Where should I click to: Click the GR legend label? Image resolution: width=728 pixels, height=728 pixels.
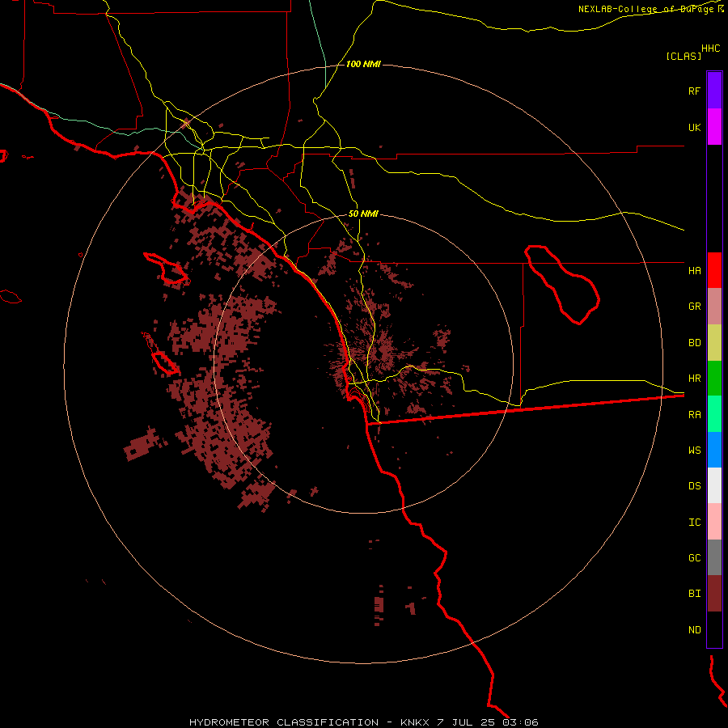[x=694, y=307]
